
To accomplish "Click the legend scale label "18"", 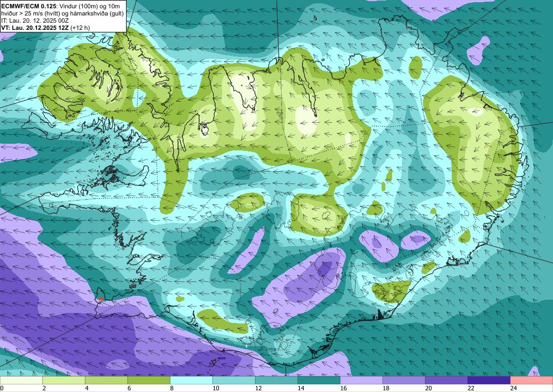I will click(x=386, y=388).
